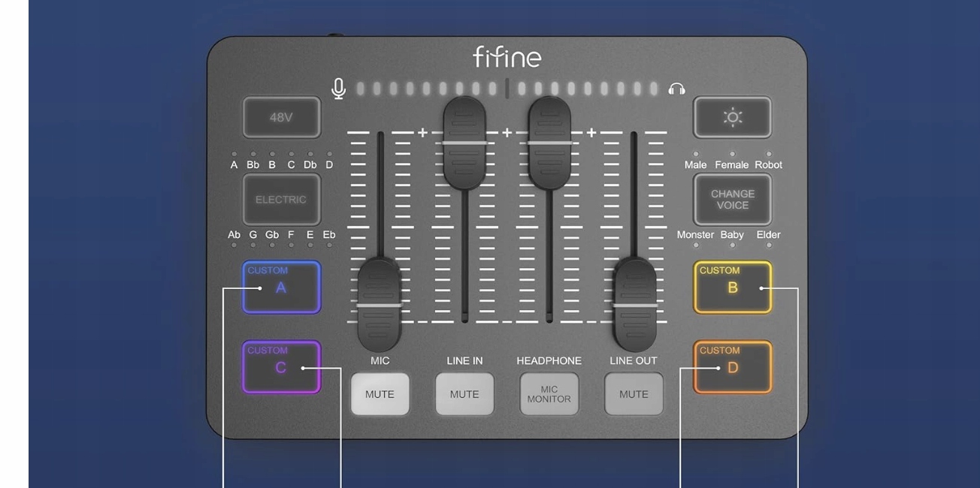980x488 pixels.
Task: Select the ELECTRIC key button
Action: click(x=282, y=200)
